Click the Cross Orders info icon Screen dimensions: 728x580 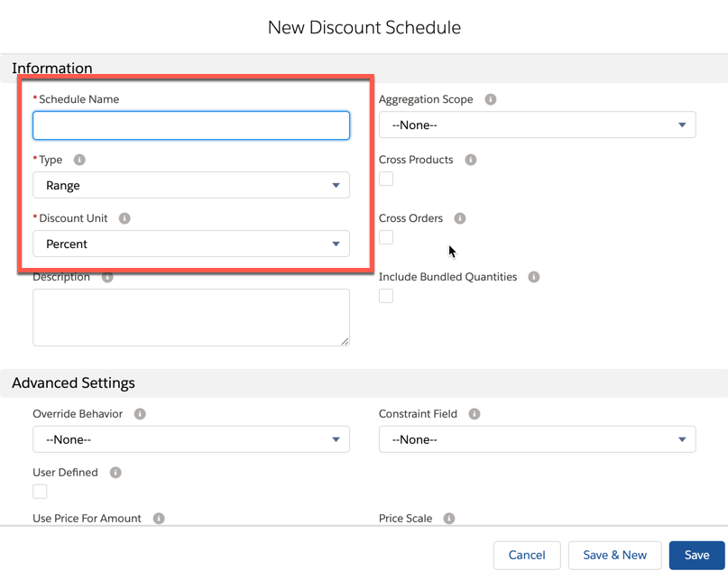(460, 218)
